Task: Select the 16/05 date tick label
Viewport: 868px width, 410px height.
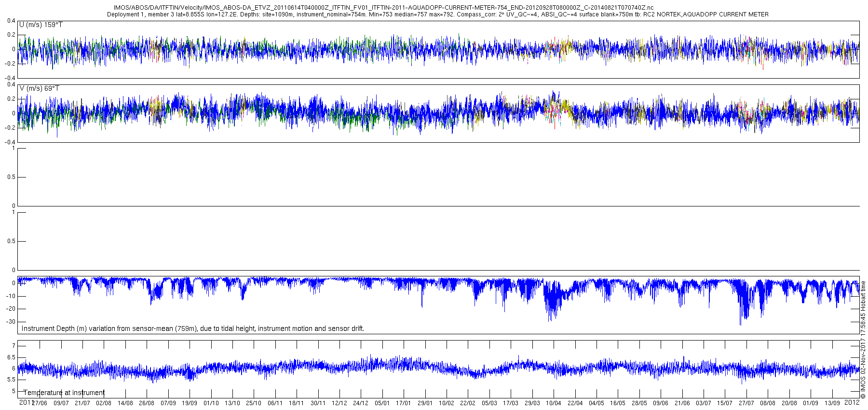Action: (x=618, y=403)
